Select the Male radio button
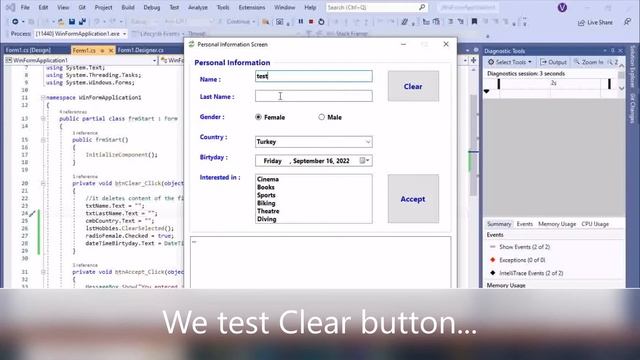This screenshot has height=360, width=640. point(322,117)
